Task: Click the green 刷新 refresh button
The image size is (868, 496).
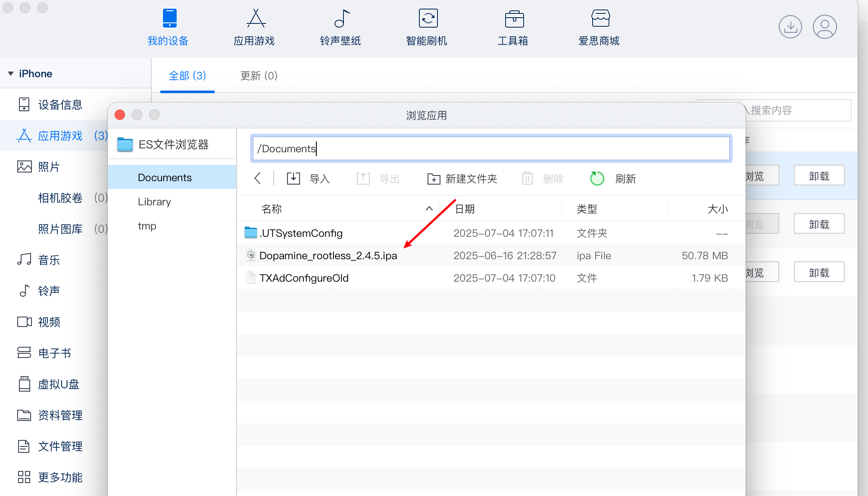Action: click(x=613, y=179)
